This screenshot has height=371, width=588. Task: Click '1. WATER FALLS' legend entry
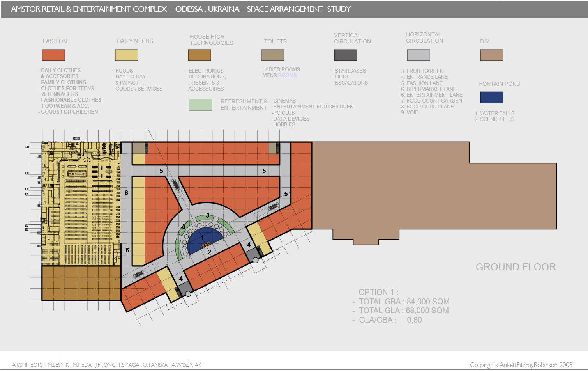(494, 113)
